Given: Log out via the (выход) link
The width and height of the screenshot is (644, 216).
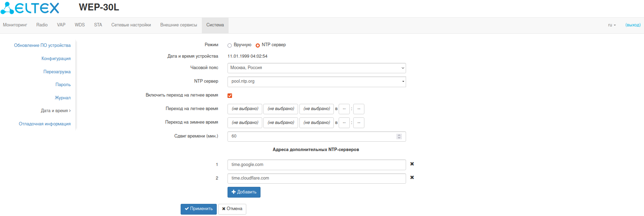Looking at the screenshot, I should [x=633, y=25].
